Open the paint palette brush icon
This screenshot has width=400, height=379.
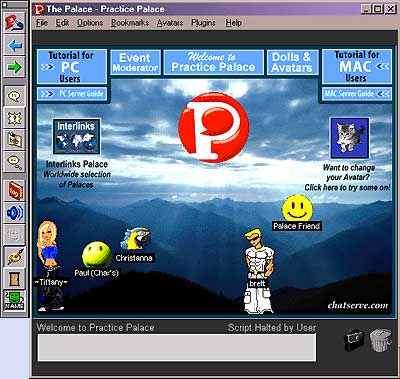[15, 257]
